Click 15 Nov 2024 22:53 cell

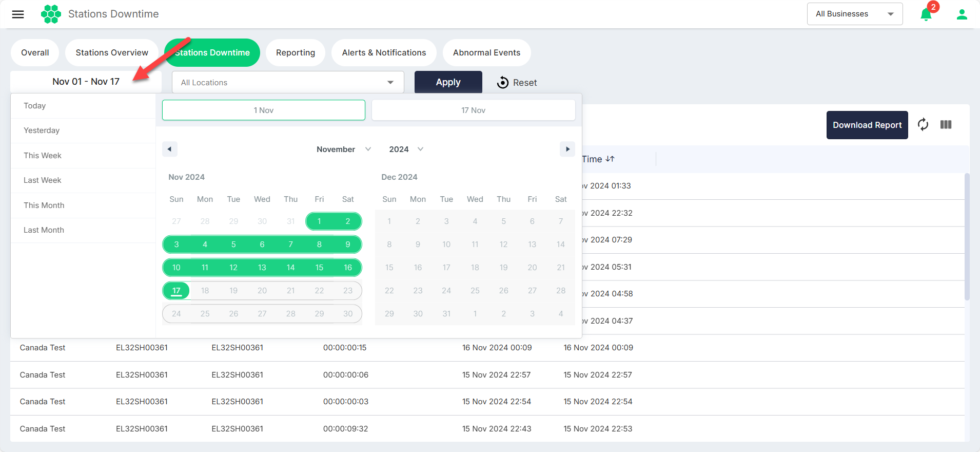(x=598, y=429)
